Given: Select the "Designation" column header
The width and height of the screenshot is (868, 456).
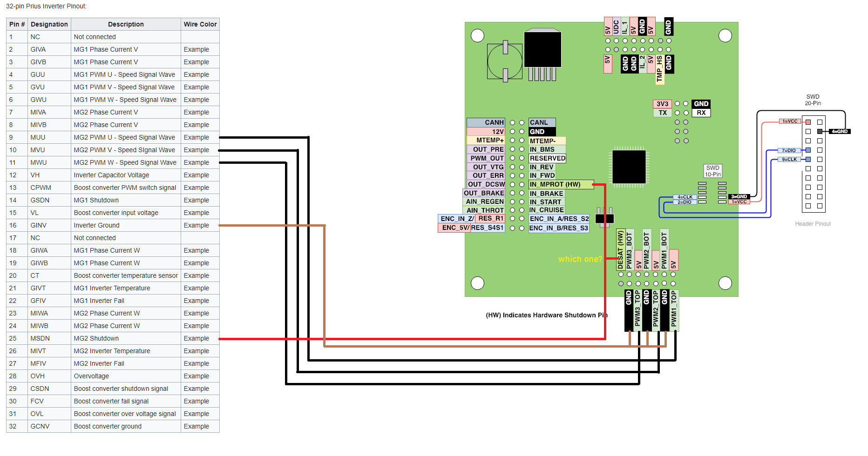Looking at the screenshot, I should [x=49, y=24].
